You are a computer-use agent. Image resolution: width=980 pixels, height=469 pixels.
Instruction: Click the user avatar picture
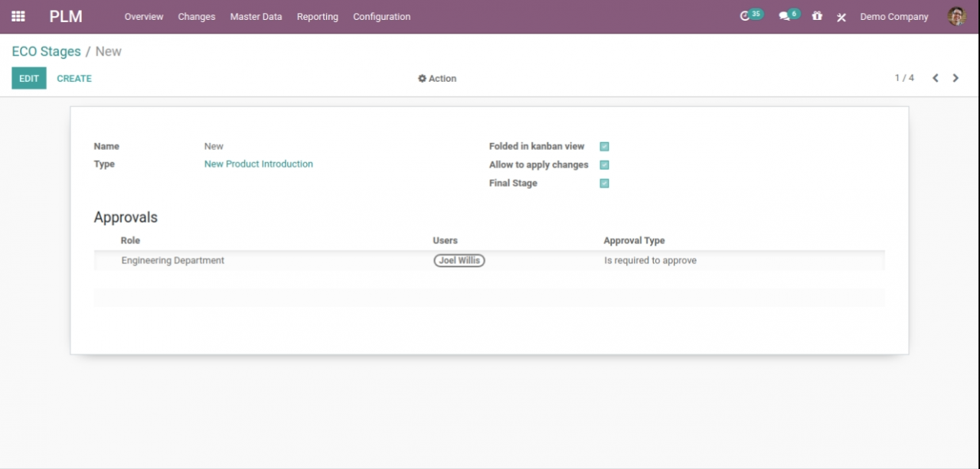click(x=956, y=16)
